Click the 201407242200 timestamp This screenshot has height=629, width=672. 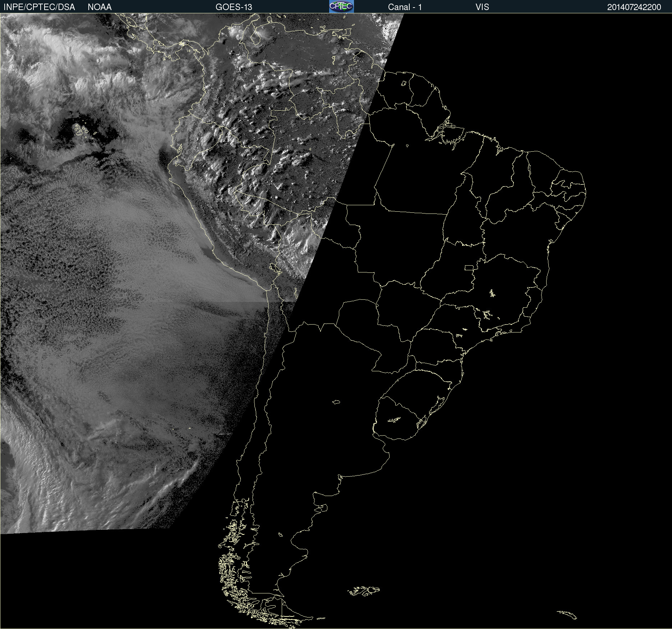point(634,7)
